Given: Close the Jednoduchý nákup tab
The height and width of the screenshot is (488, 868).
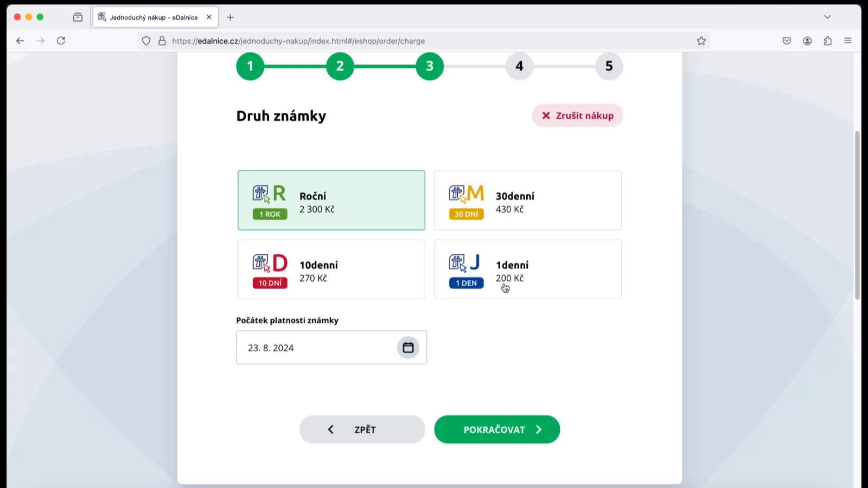Looking at the screenshot, I should pyautogui.click(x=209, y=17).
